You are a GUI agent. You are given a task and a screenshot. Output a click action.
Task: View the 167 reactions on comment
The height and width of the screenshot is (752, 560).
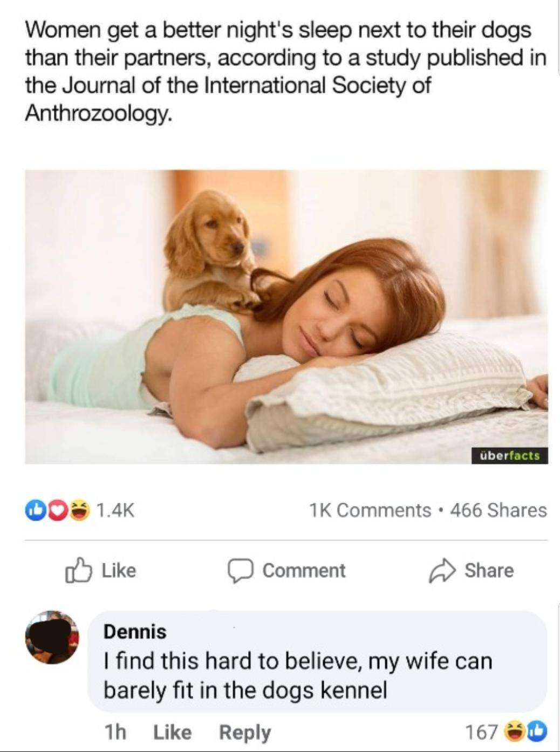481,732
